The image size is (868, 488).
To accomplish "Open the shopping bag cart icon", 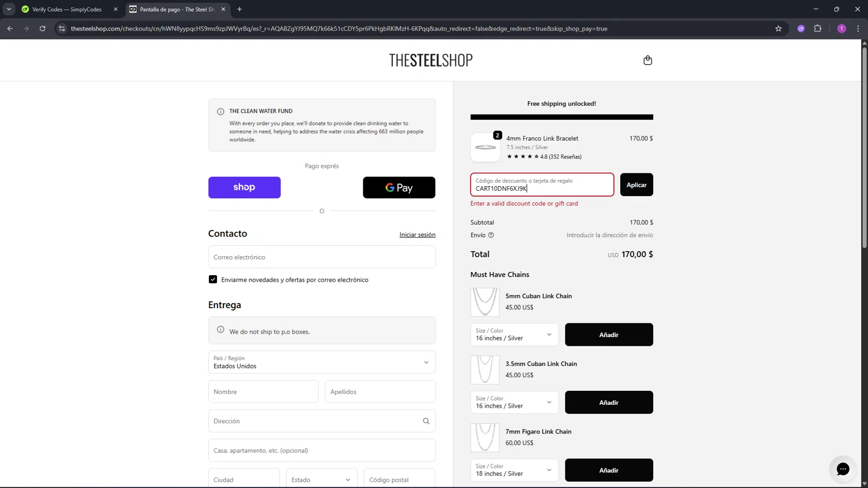I will 648,60.
